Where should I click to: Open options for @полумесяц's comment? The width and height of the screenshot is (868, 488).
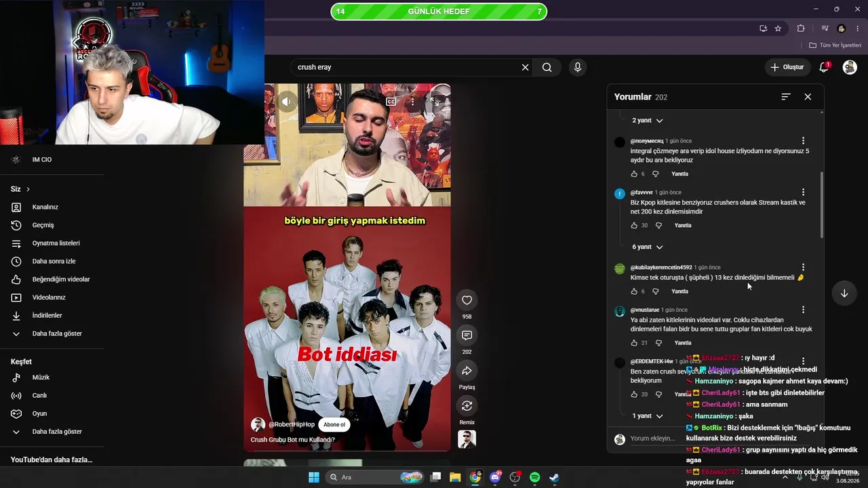coord(803,141)
